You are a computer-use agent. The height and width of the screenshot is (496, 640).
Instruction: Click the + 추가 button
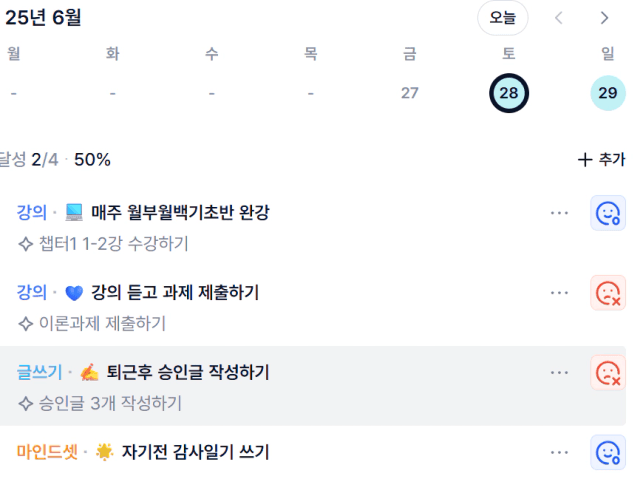click(x=601, y=160)
